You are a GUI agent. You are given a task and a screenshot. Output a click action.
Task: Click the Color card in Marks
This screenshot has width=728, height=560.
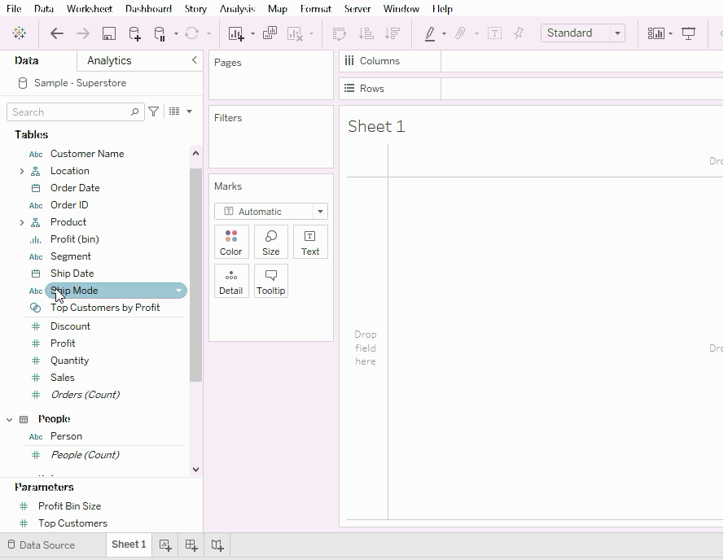pos(231,242)
